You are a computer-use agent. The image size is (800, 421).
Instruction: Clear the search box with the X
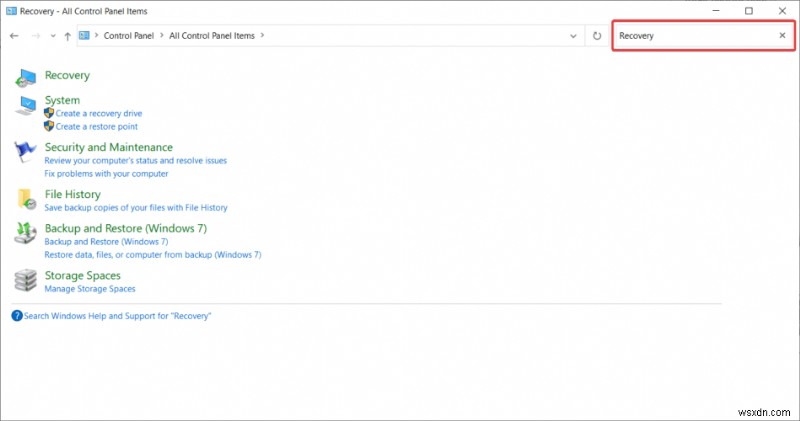tap(782, 35)
